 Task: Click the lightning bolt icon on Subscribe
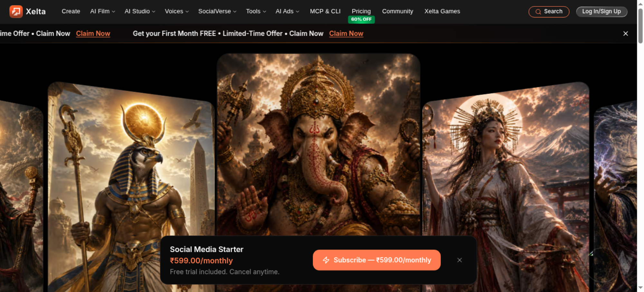tap(326, 260)
